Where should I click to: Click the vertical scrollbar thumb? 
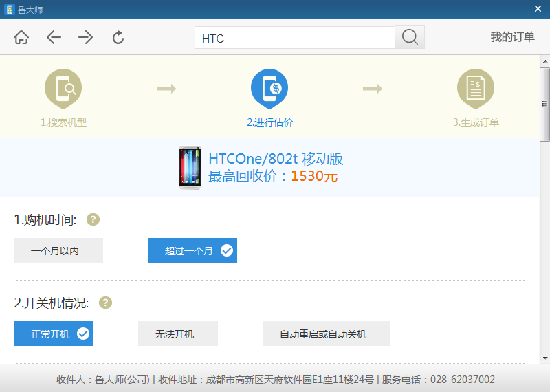coord(544,105)
